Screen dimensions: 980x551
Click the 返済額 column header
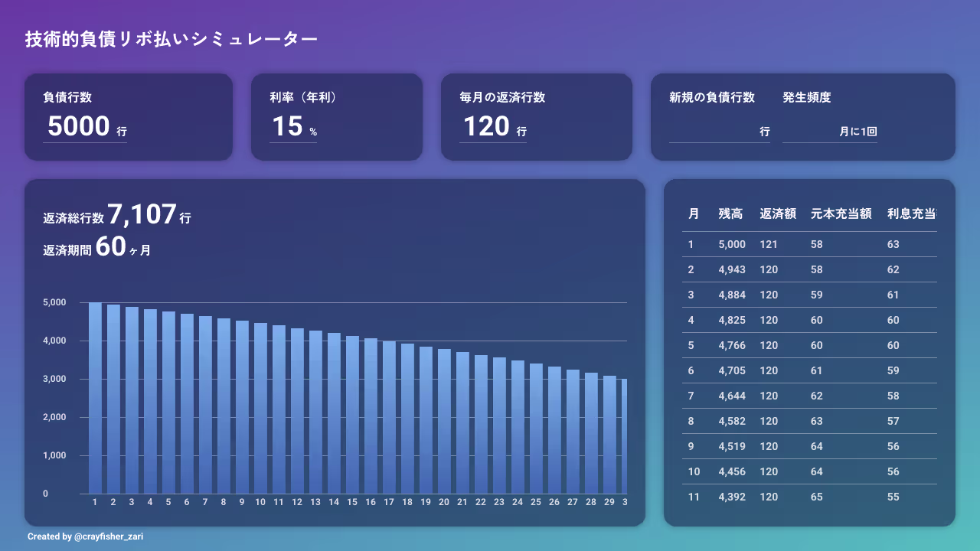[778, 214]
